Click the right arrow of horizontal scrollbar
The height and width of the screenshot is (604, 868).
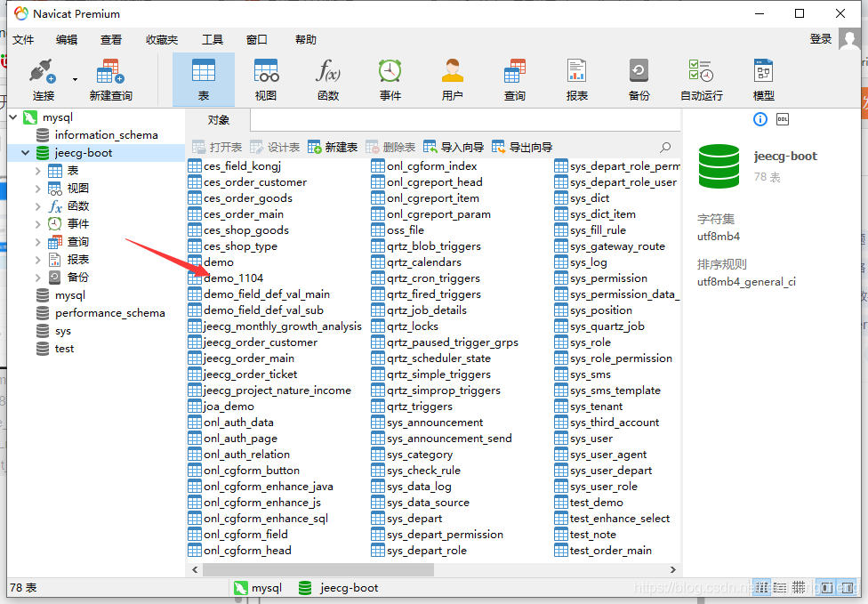coord(673,569)
